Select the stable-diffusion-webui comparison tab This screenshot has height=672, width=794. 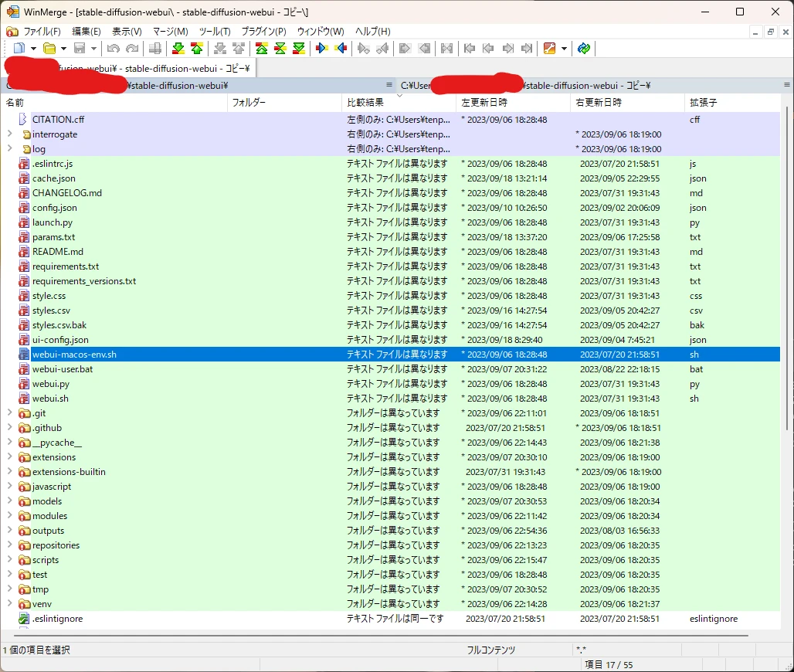130,69
